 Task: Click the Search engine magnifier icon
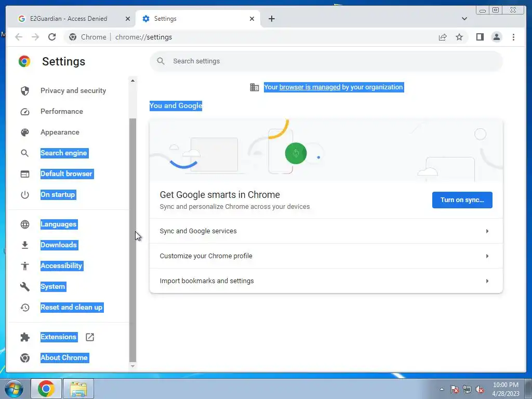25,153
